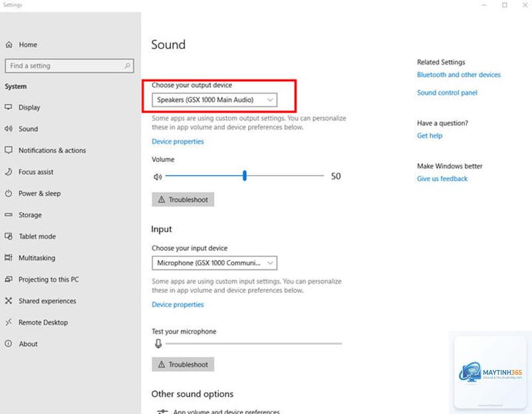Open Remote Desktop settings
The height and width of the screenshot is (414, 532).
tap(43, 322)
